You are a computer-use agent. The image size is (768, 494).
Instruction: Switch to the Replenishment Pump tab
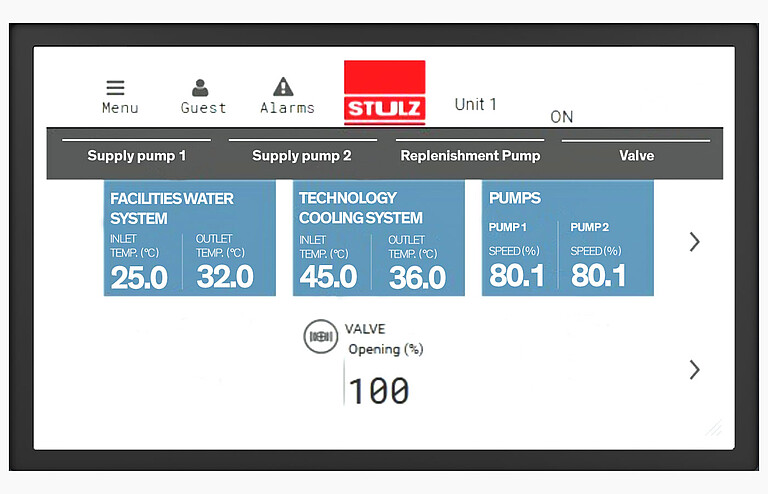point(470,155)
